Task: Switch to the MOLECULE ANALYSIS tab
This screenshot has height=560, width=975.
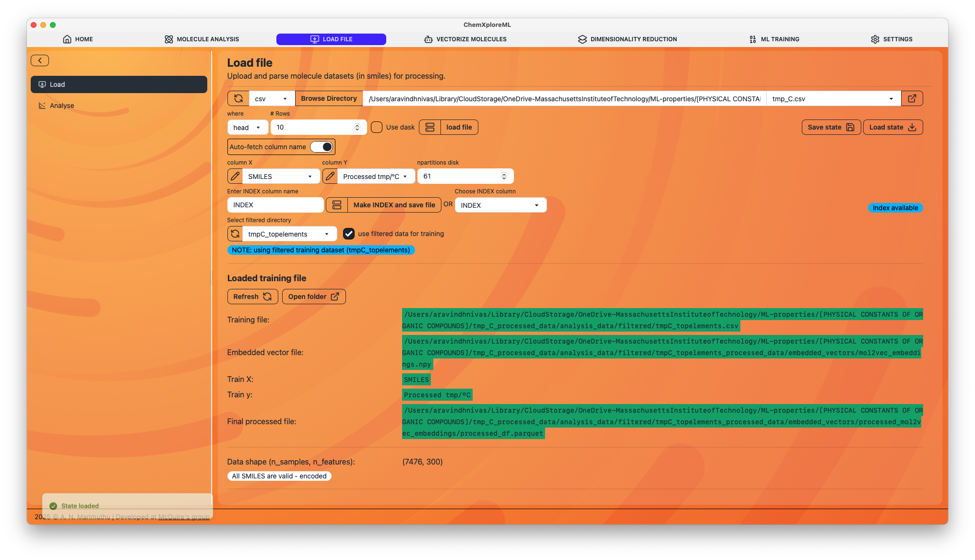Action: pos(202,39)
